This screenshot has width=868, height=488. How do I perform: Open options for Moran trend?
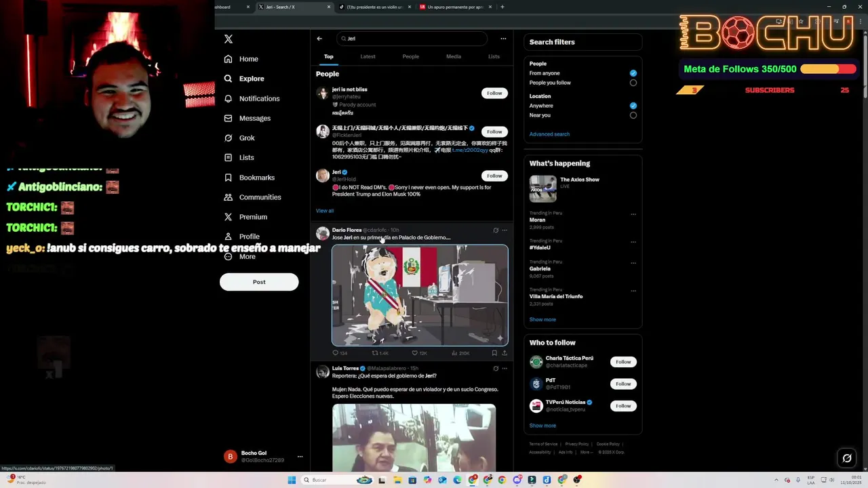(x=633, y=214)
